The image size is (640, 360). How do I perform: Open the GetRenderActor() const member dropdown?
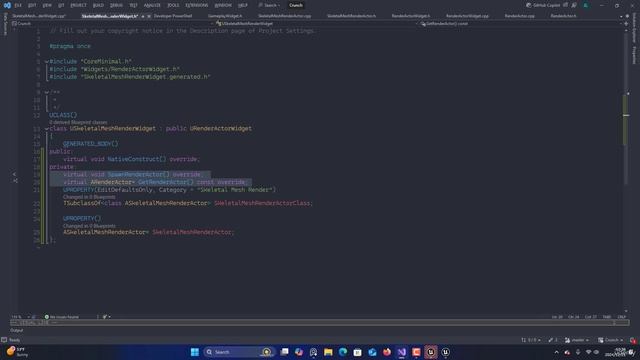click(x=520, y=24)
